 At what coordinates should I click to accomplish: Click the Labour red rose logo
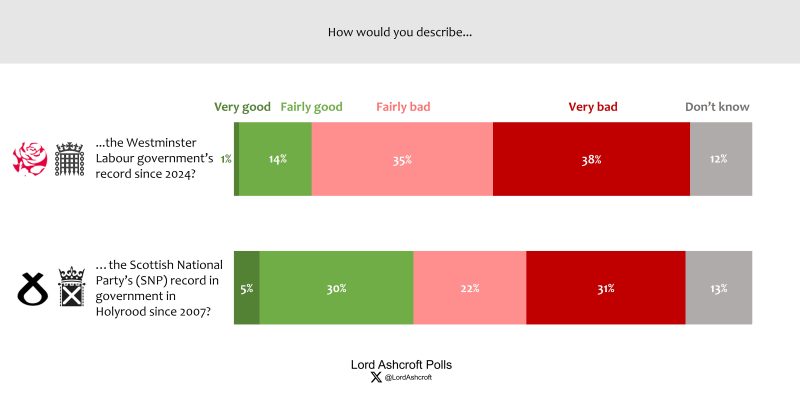(30, 158)
